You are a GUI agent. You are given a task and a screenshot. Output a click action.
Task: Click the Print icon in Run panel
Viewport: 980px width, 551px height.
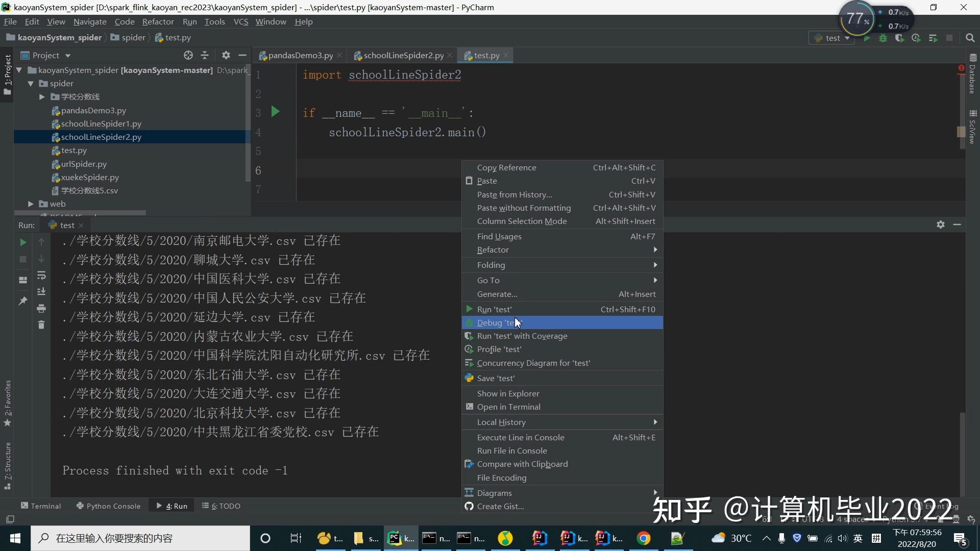(x=41, y=309)
